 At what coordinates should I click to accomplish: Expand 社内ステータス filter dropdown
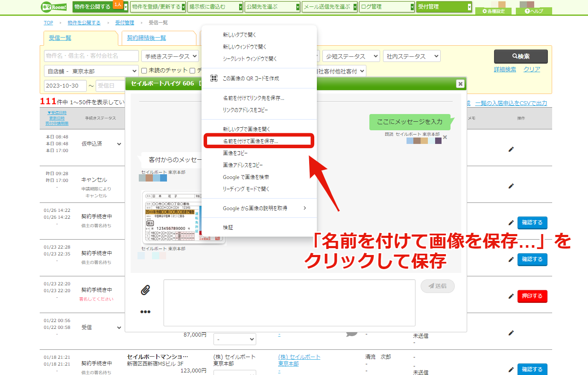pyautogui.click(x=412, y=56)
